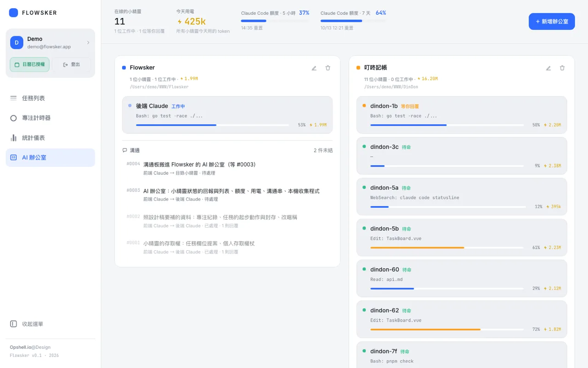The height and width of the screenshot is (368, 588).
Task: Open 統計儀表 in sidebar
Action: (51, 138)
